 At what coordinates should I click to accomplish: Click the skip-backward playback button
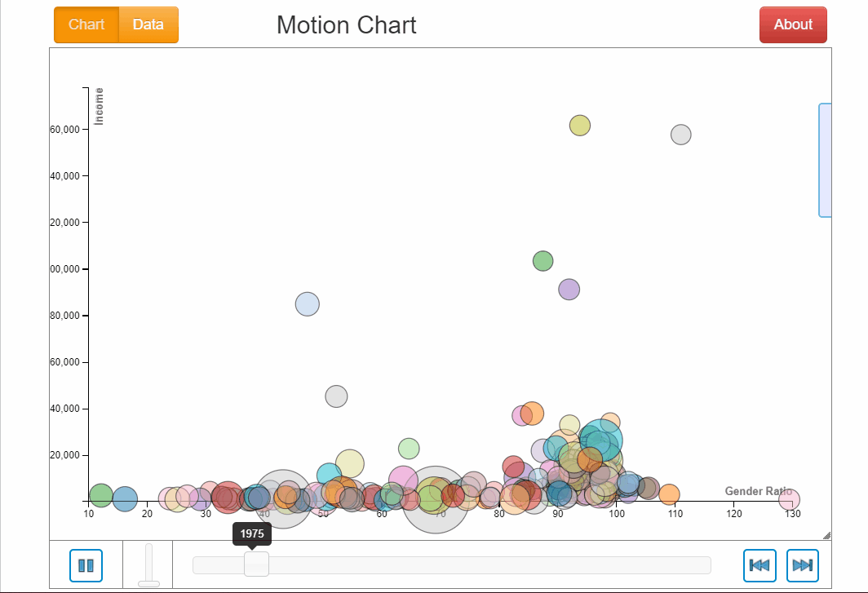pos(759,565)
